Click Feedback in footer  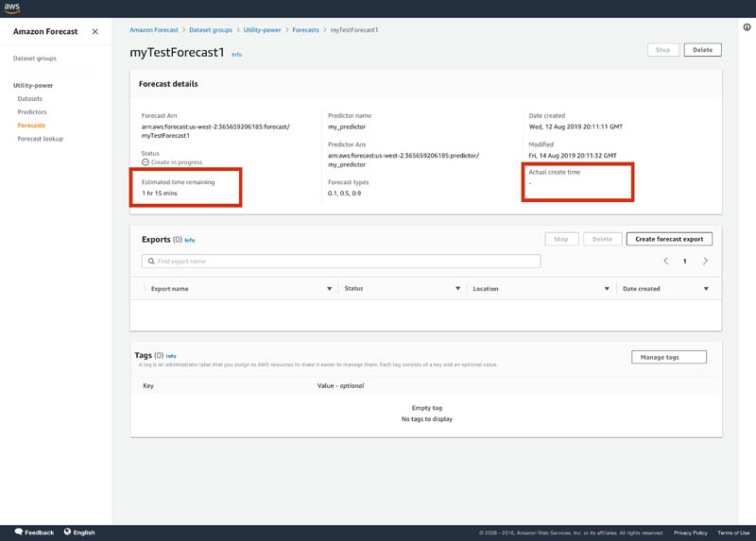click(x=39, y=533)
